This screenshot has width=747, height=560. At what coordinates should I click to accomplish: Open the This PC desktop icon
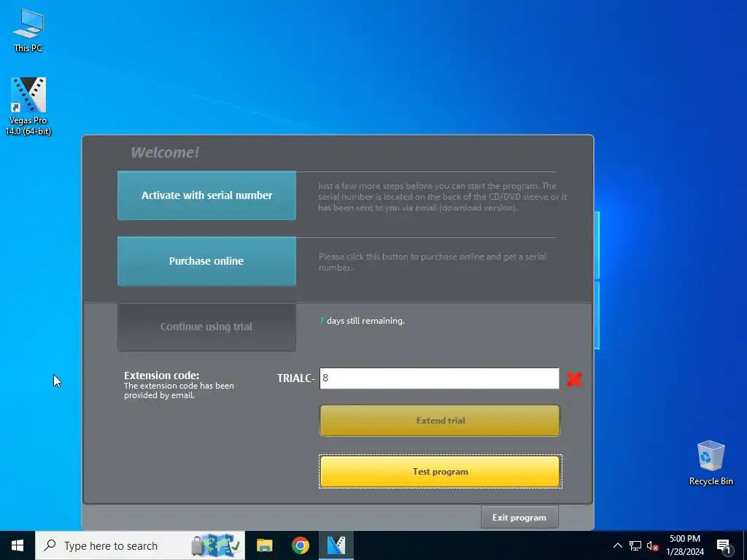28,30
